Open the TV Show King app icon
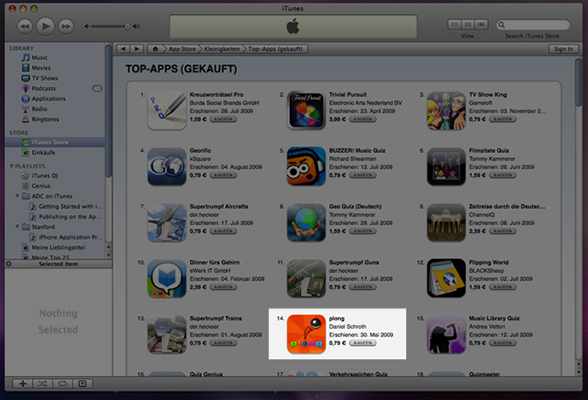 tap(446, 111)
